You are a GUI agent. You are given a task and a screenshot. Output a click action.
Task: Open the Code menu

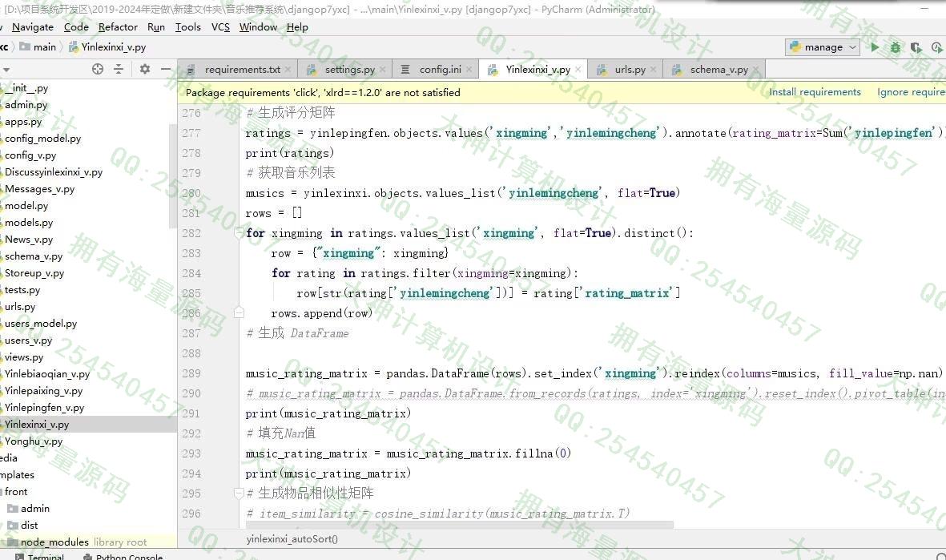click(x=76, y=27)
